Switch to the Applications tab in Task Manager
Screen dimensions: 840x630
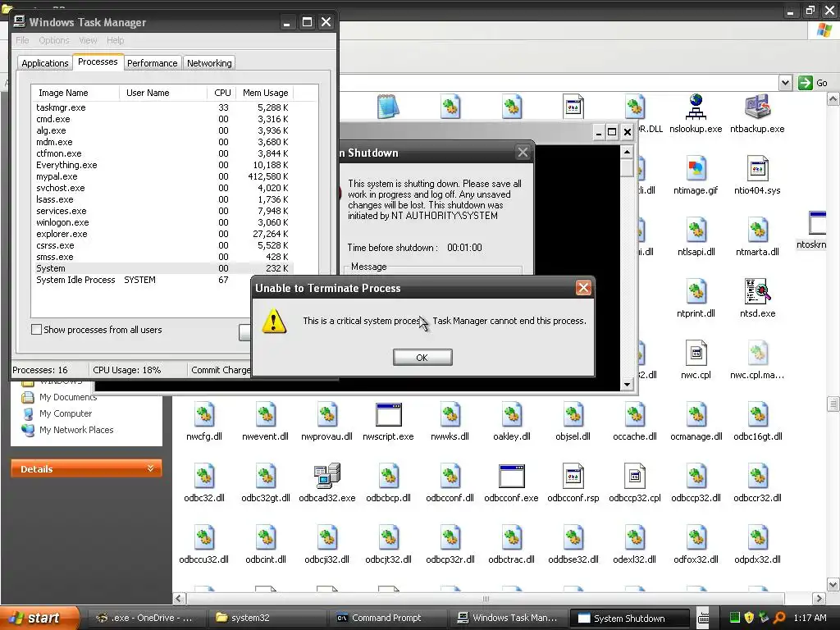coord(45,63)
